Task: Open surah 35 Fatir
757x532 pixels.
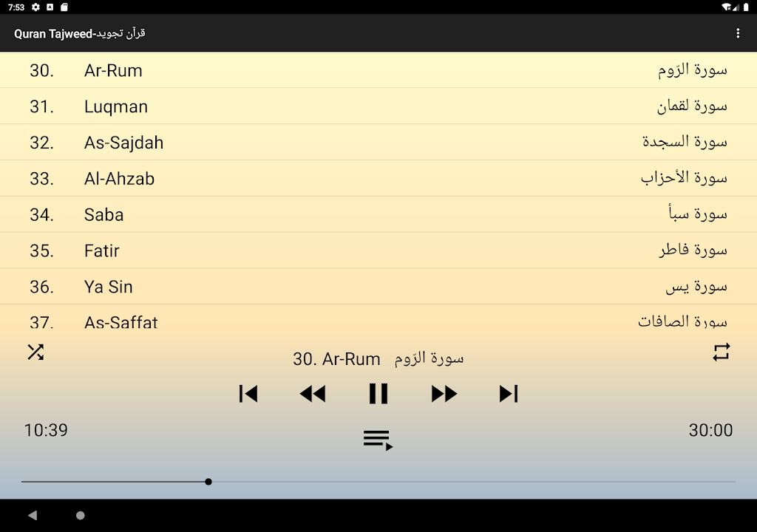Action: (x=378, y=250)
